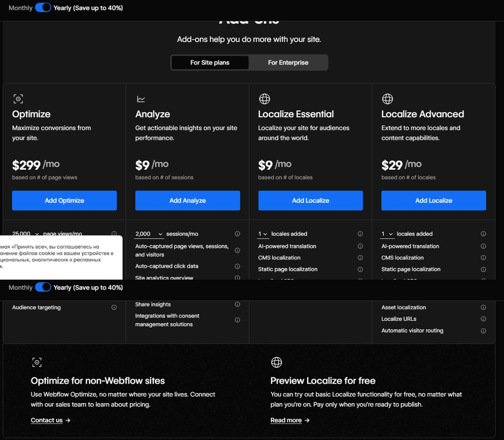Toggle Monthly/Yearly switch in the lower sticky bar
The width and height of the screenshot is (504, 440).
[43, 287]
